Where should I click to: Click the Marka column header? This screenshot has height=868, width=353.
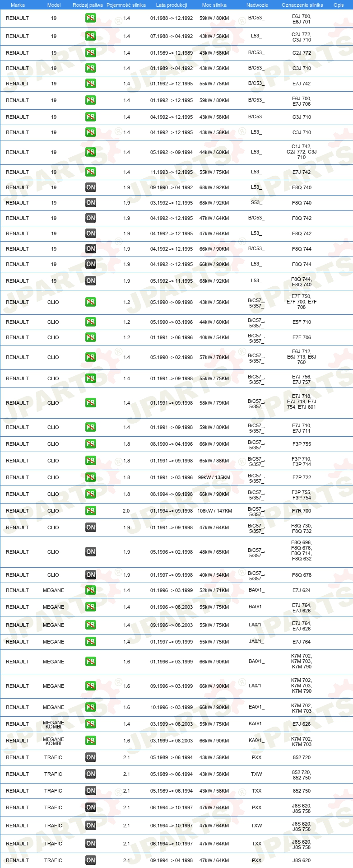point(18,5)
